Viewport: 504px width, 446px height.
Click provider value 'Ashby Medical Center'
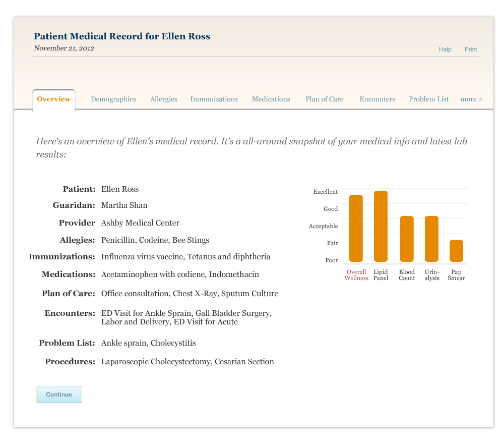pyautogui.click(x=140, y=223)
